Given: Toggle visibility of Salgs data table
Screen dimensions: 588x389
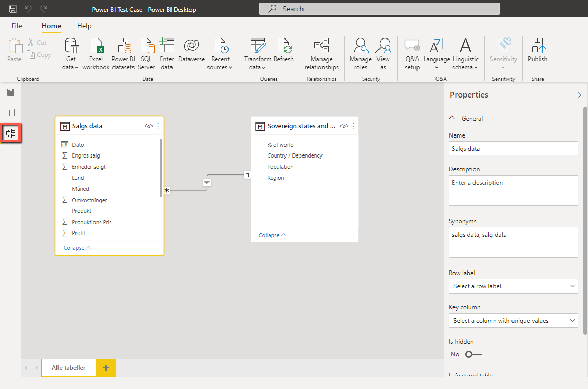Looking at the screenshot, I should [x=149, y=126].
